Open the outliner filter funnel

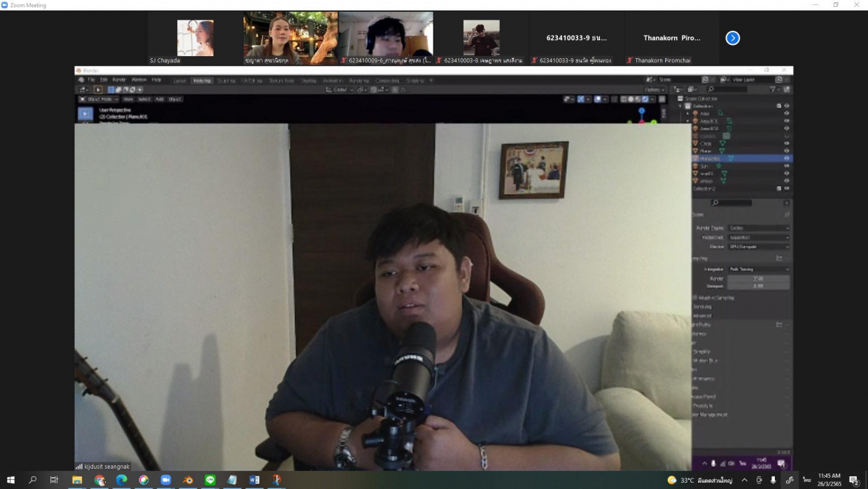773,90
